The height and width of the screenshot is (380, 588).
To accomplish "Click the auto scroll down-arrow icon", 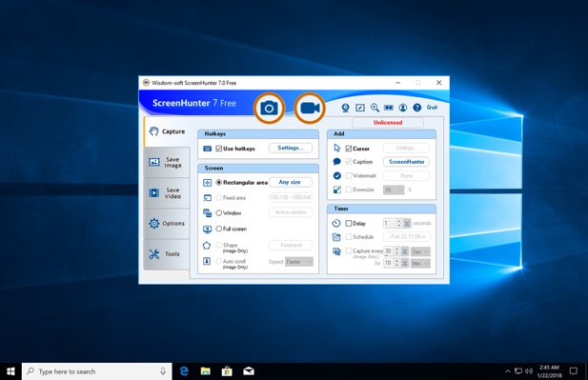I will pyautogui.click(x=207, y=261).
